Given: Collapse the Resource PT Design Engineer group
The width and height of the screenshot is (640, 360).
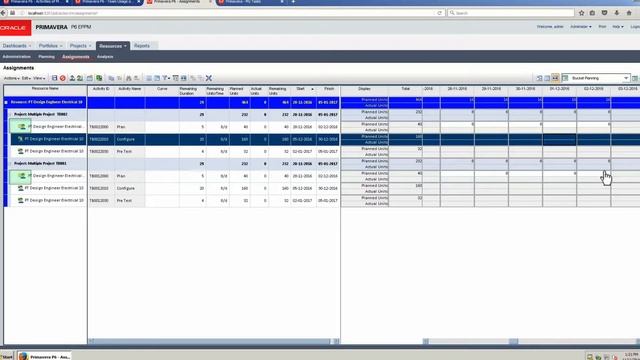Looking at the screenshot, I should pyautogui.click(x=6, y=102).
